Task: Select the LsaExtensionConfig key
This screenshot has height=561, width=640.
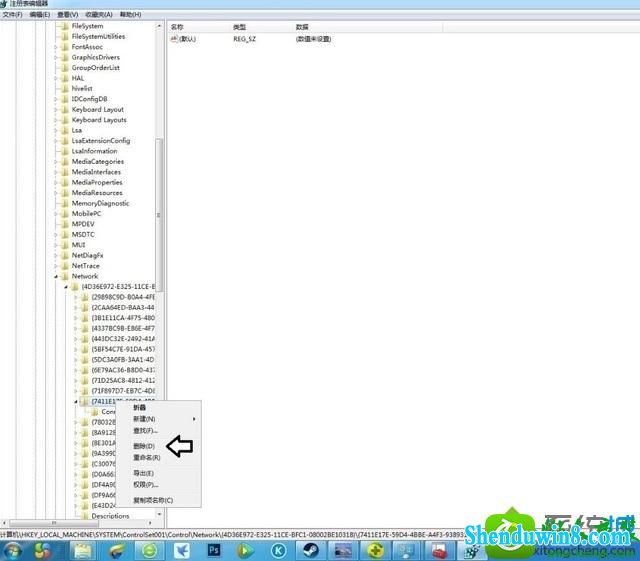Action: coord(101,141)
